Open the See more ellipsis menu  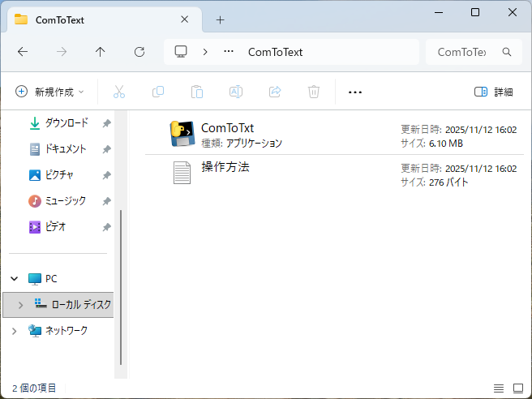pos(354,92)
